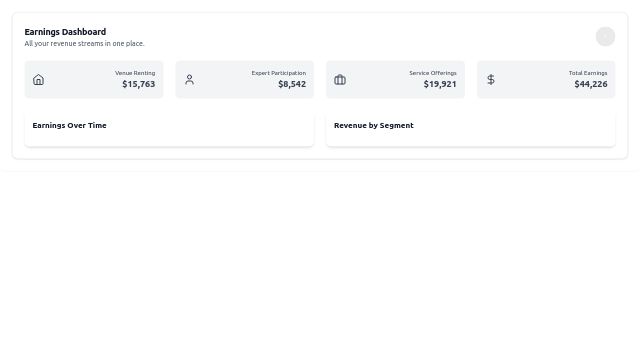This screenshot has height=360, width=640.
Task: Select the Service Offerings label
Action: 433,73
